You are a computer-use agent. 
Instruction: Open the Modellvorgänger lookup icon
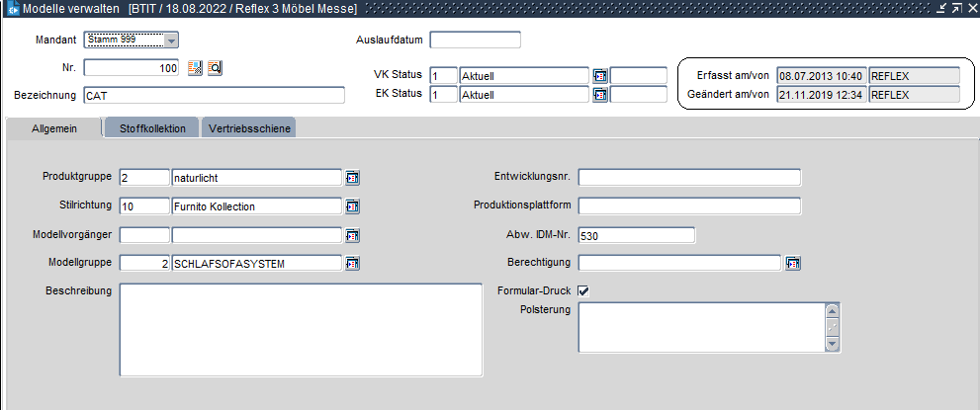(x=352, y=235)
